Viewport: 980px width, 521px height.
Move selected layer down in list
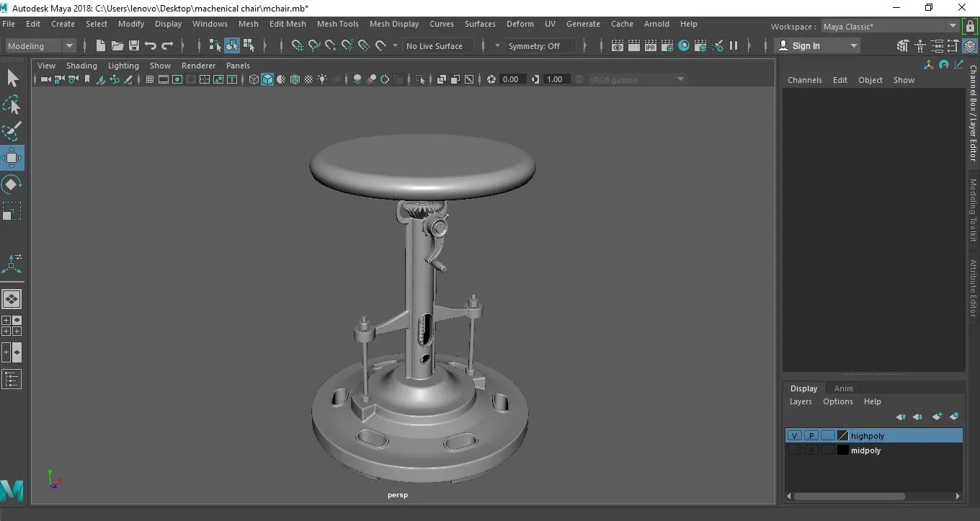[918, 417]
